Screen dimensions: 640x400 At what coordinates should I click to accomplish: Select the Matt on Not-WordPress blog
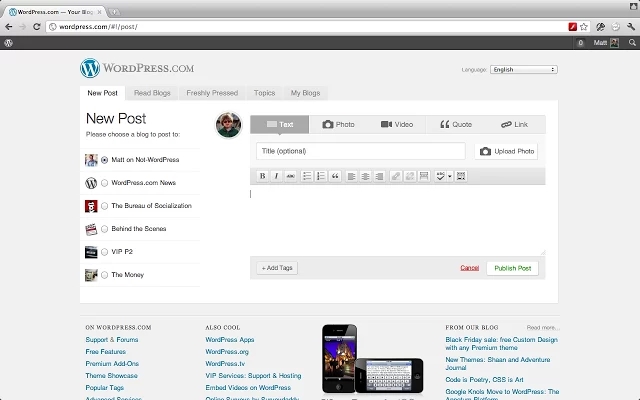(x=105, y=160)
